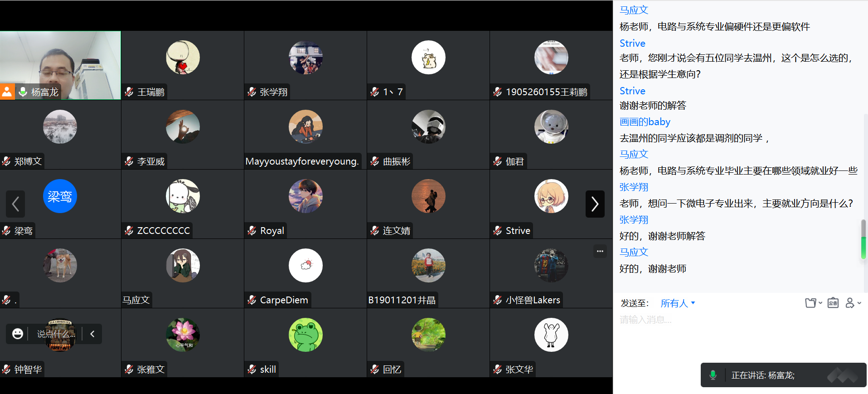The height and width of the screenshot is (394, 868).
Task: Click the 公告 announcement icon in chat
Action: [833, 303]
